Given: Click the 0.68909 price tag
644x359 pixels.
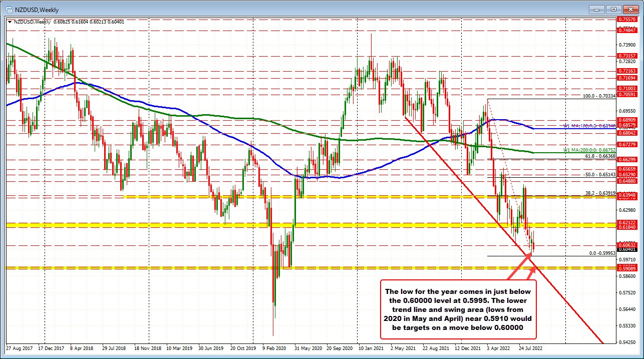Looking at the screenshot, I should [x=627, y=120].
